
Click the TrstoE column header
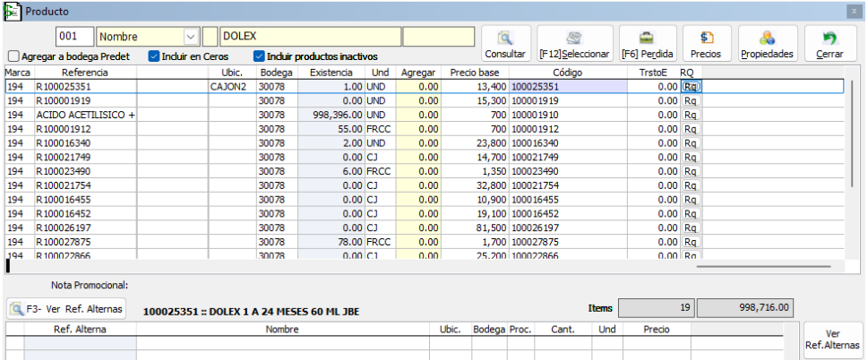click(x=653, y=73)
